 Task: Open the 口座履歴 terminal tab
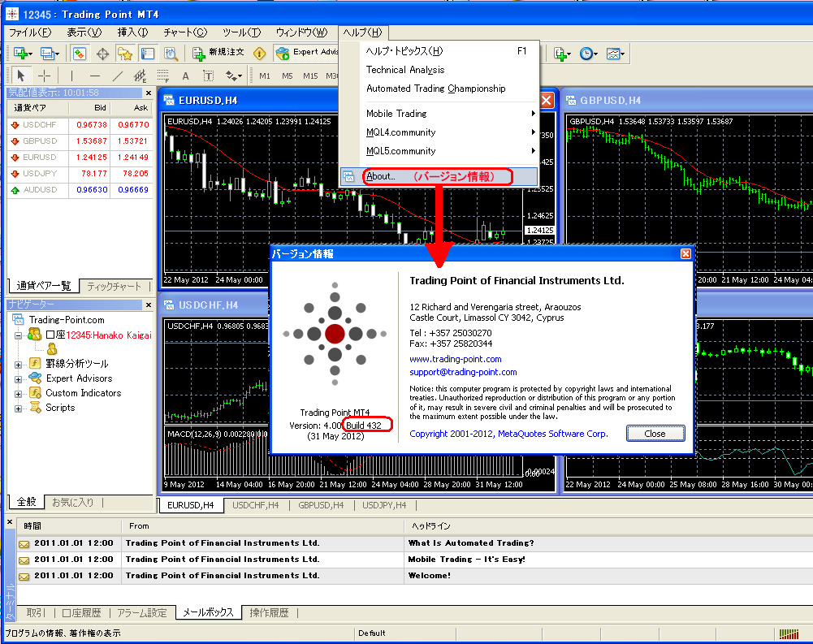(x=81, y=613)
